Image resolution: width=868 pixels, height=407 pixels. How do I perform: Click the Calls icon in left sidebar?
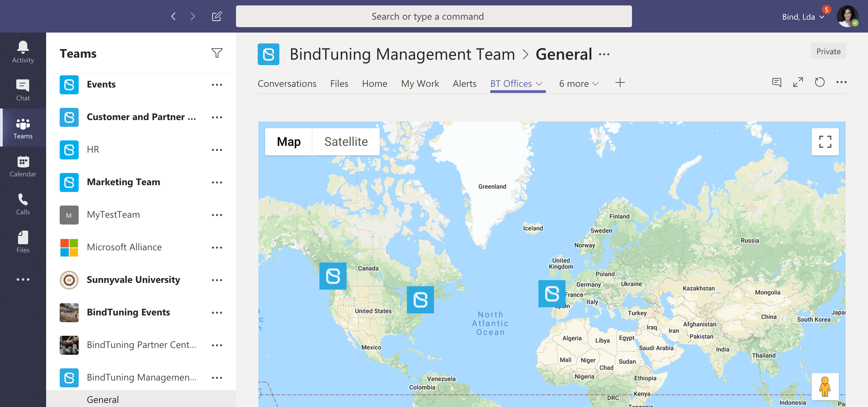23,204
